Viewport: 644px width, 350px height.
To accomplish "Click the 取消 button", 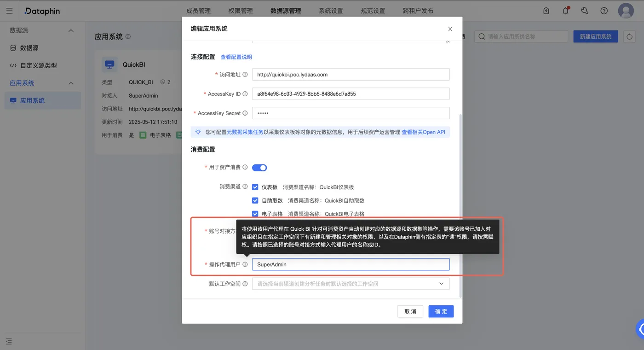I will tap(410, 311).
